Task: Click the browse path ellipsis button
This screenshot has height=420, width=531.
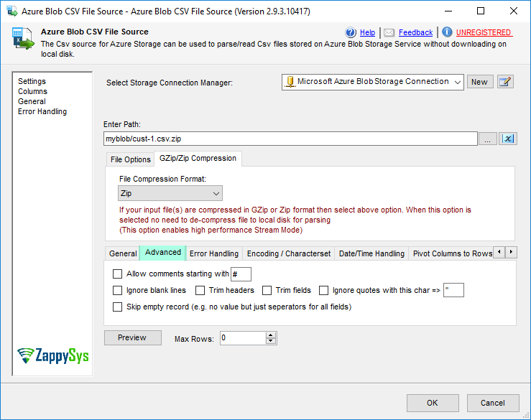Action: pos(487,139)
